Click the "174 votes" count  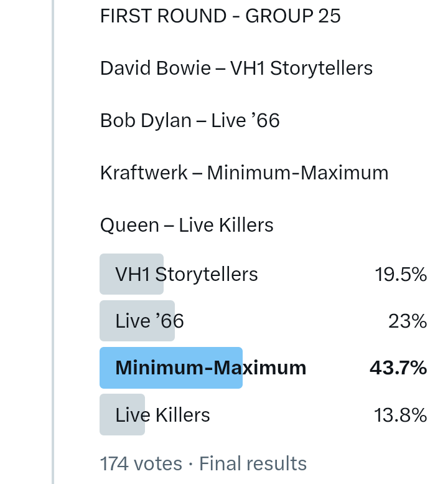tap(141, 463)
